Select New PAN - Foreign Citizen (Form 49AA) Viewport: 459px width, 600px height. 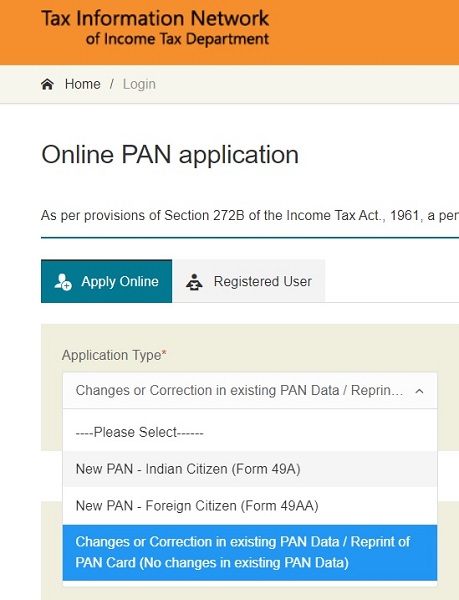(250, 505)
